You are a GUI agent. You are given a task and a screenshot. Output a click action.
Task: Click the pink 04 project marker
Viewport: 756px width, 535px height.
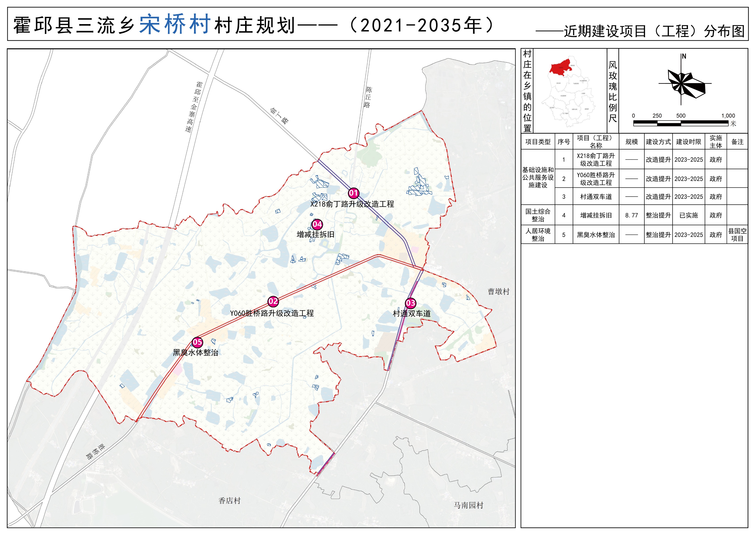[x=317, y=224]
